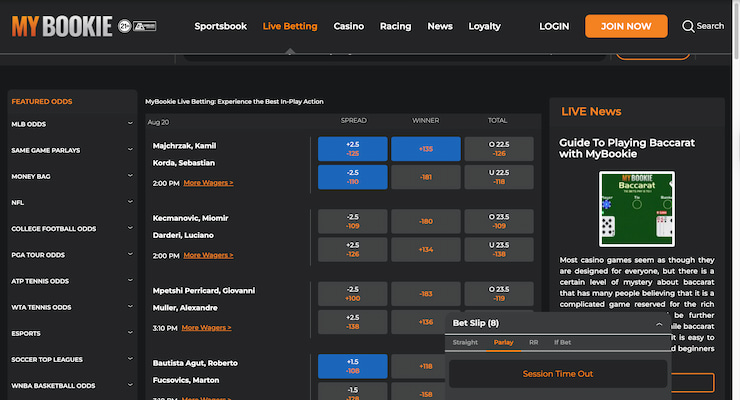Click the Session Time Out button
The width and height of the screenshot is (740, 400).
click(558, 374)
